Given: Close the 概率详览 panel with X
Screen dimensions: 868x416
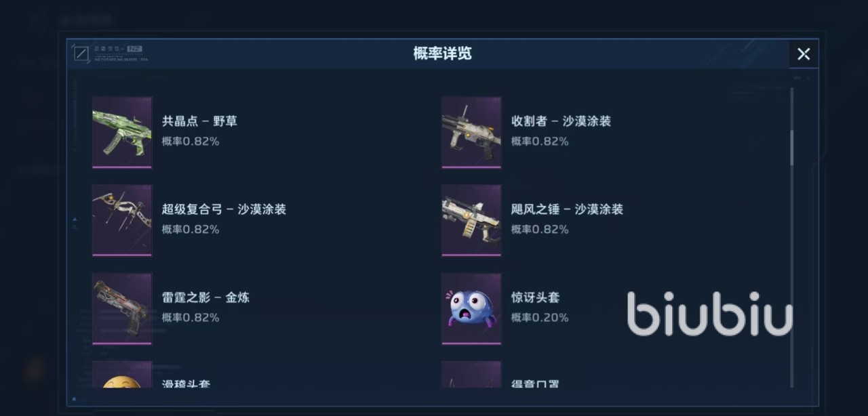Looking at the screenshot, I should (804, 54).
